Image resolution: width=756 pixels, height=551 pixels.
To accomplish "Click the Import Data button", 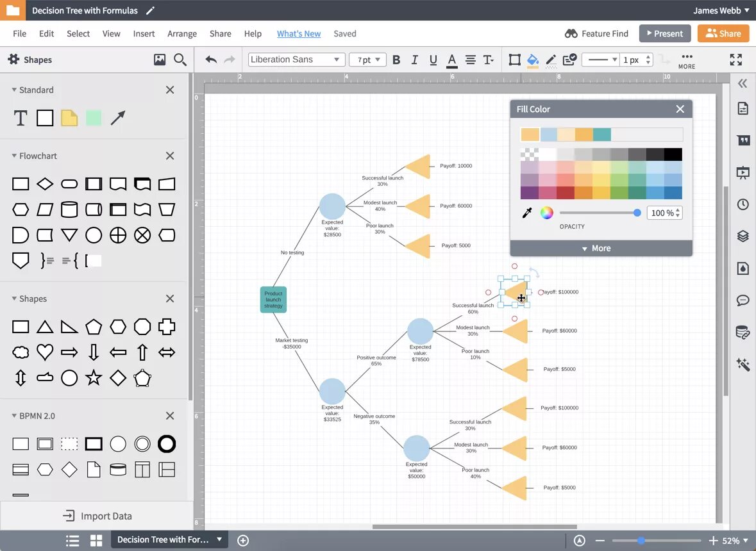I will click(97, 516).
